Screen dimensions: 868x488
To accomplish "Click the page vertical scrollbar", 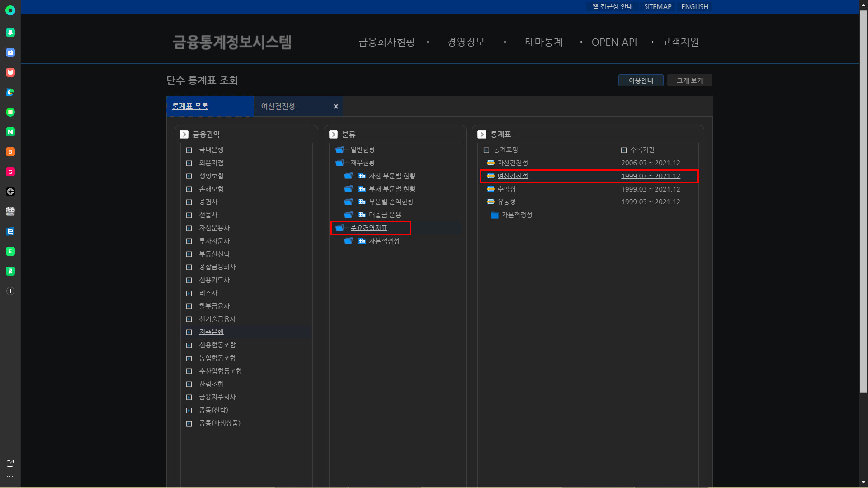I will coord(863,203).
